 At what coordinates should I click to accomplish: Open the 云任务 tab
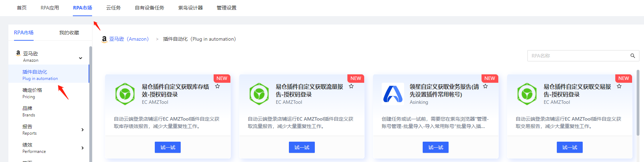[113, 8]
